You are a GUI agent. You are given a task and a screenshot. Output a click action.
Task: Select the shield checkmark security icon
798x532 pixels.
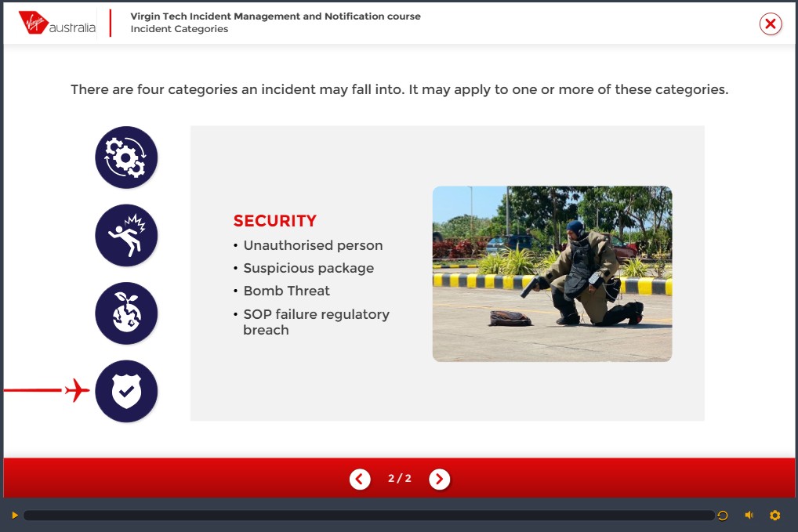(126, 391)
